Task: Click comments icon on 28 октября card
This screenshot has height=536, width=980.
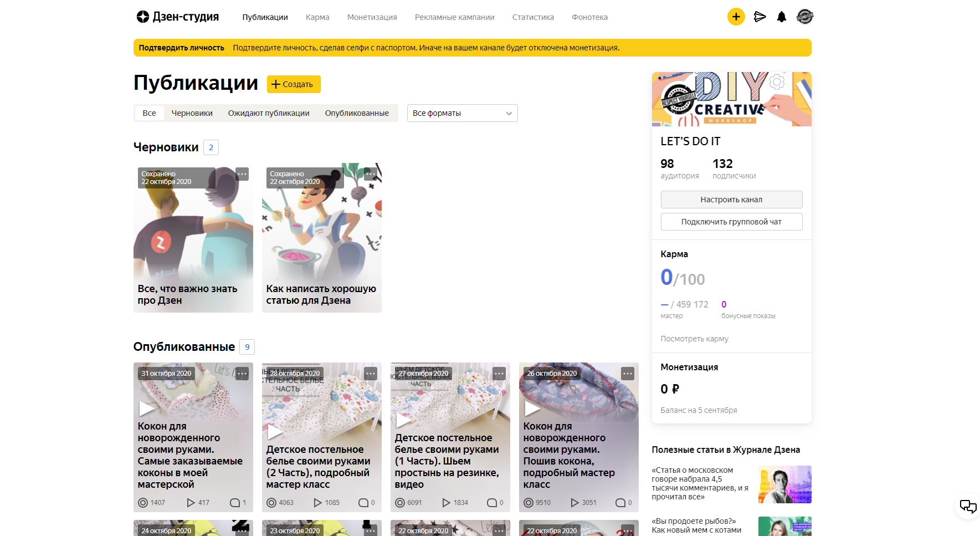Action: tap(363, 503)
